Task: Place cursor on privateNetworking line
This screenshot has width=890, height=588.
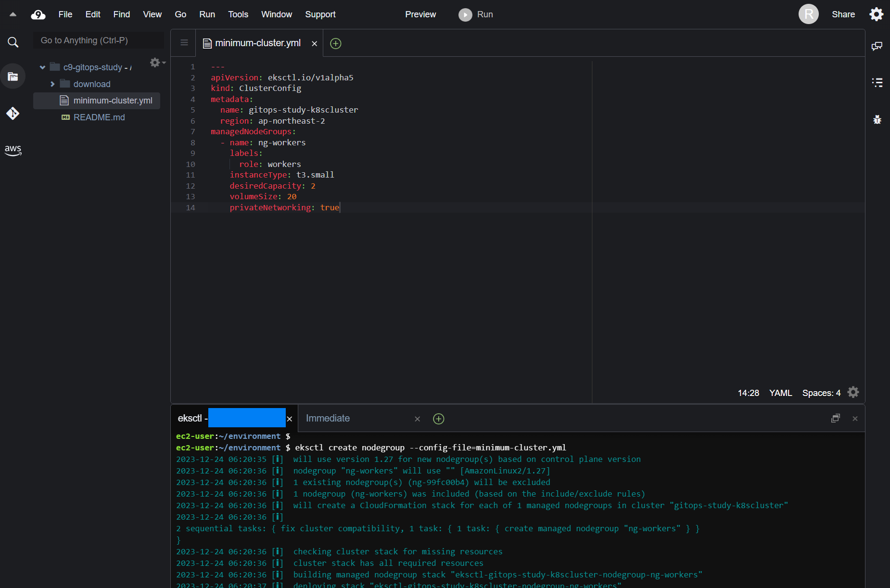Action: (284, 207)
